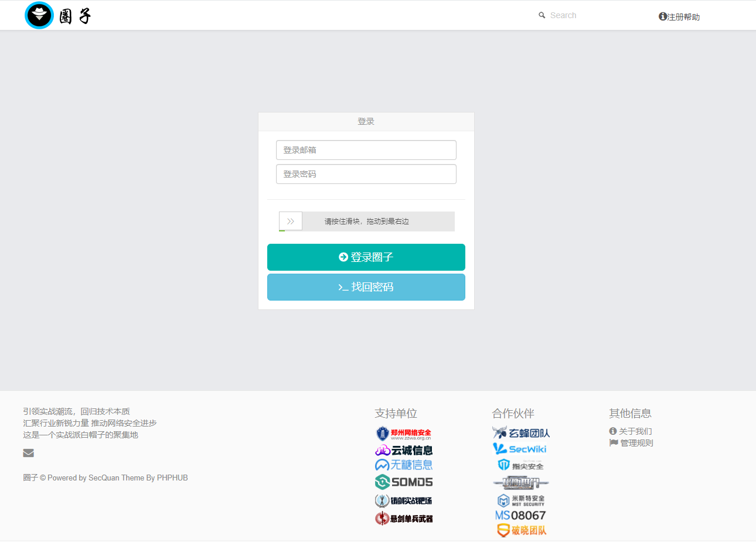Open the 注册帮助 link

pos(679,17)
